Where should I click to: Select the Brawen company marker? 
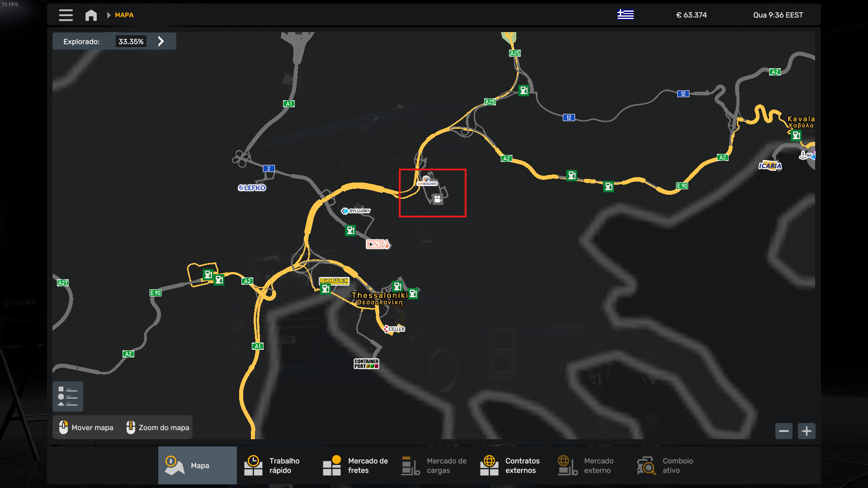click(x=334, y=281)
